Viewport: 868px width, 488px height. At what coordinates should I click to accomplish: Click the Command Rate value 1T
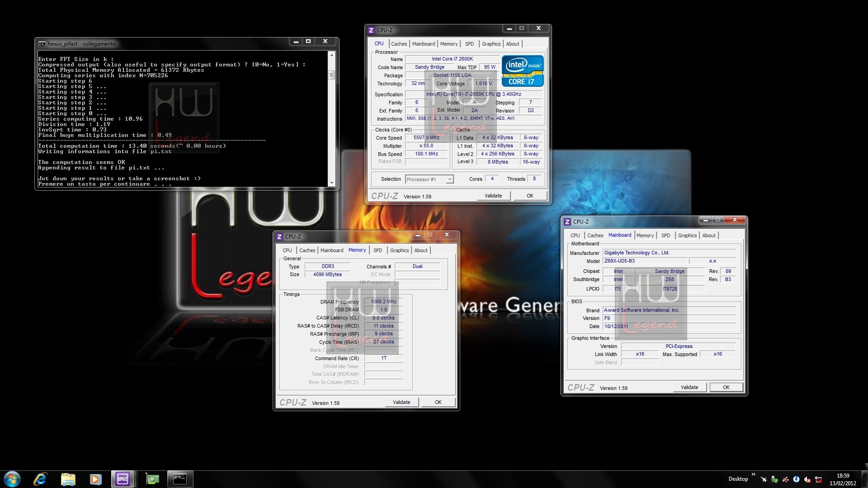(x=383, y=358)
